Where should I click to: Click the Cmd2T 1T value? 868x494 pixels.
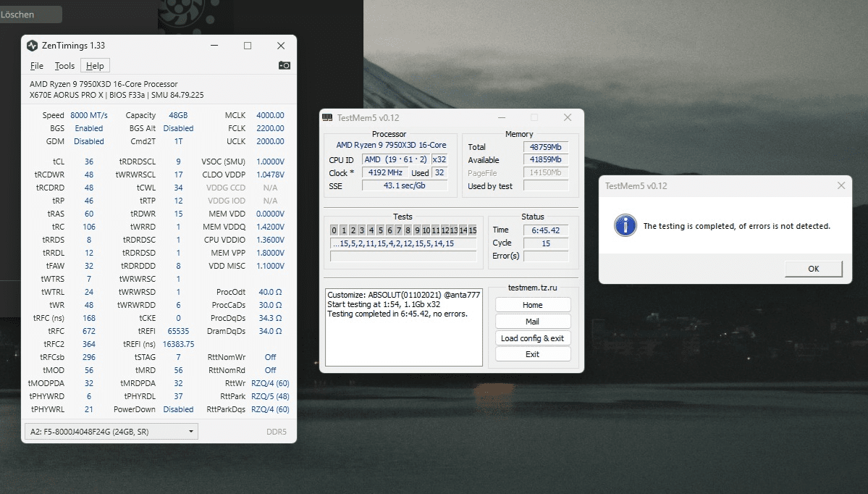pos(178,141)
